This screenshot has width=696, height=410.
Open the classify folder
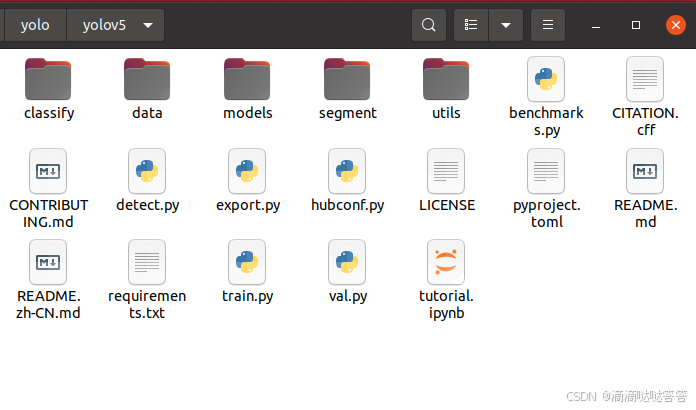tap(48, 79)
